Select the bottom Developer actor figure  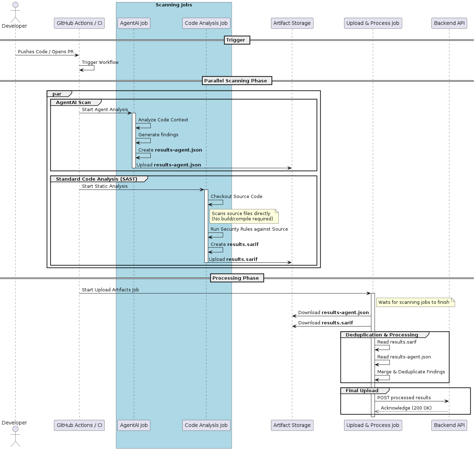pos(15,437)
